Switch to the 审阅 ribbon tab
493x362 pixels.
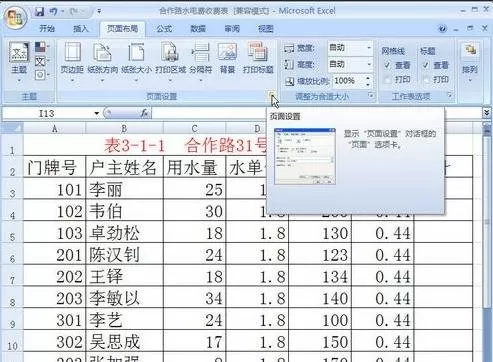coord(232,29)
